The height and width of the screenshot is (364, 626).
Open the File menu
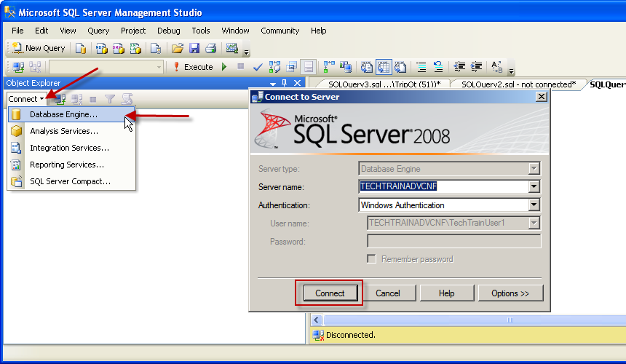coord(17,31)
